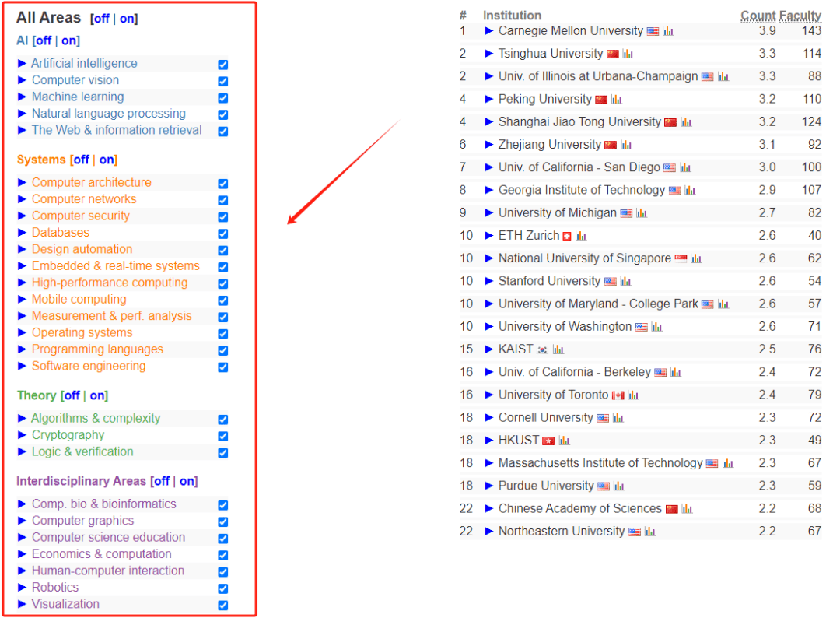
Task: Expand Stanford University faculty list
Action: click(488, 281)
